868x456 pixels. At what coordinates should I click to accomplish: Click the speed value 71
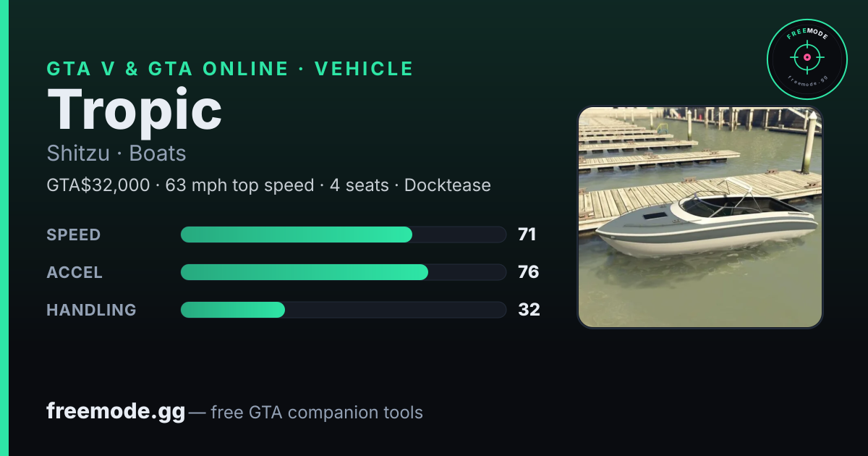click(527, 235)
